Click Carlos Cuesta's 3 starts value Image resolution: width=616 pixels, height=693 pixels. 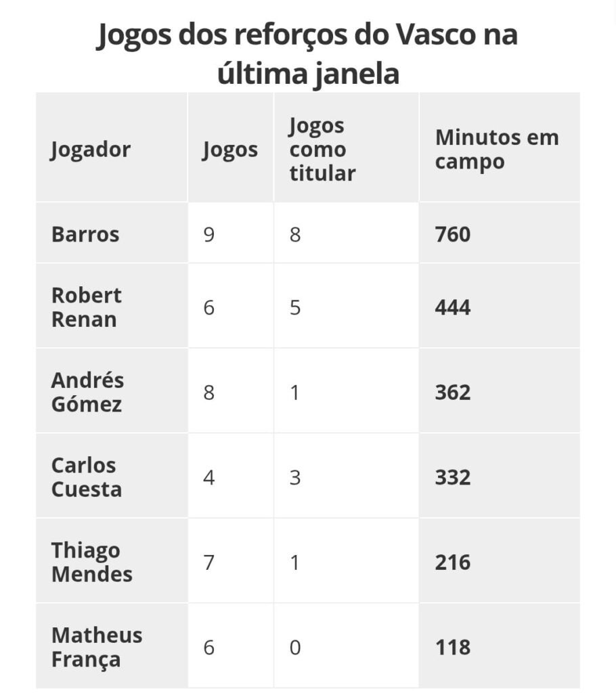pyautogui.click(x=295, y=477)
